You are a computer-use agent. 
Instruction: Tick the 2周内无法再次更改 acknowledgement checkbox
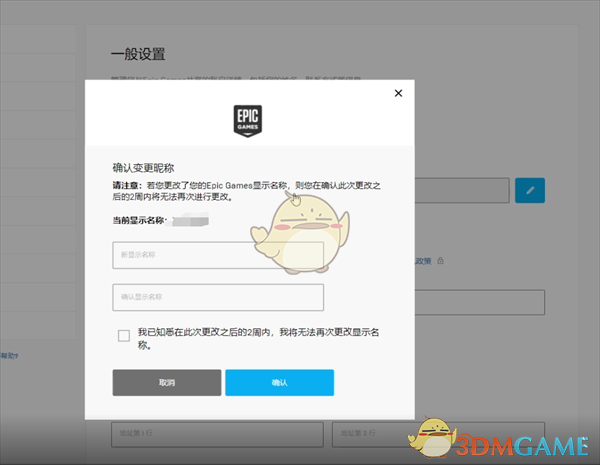click(x=124, y=336)
